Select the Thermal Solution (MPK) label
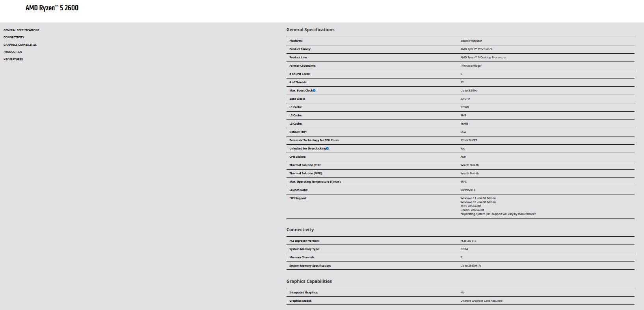The width and height of the screenshot is (644, 310). pyautogui.click(x=306, y=173)
